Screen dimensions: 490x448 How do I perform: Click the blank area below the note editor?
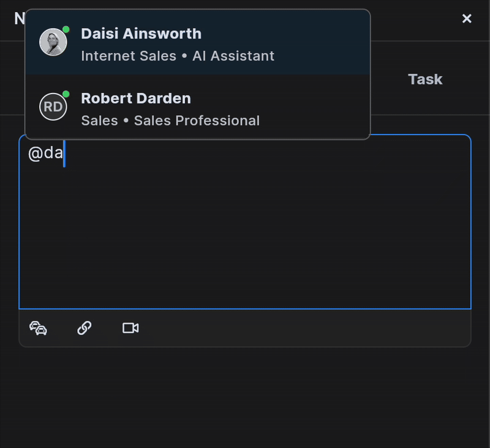click(245, 398)
